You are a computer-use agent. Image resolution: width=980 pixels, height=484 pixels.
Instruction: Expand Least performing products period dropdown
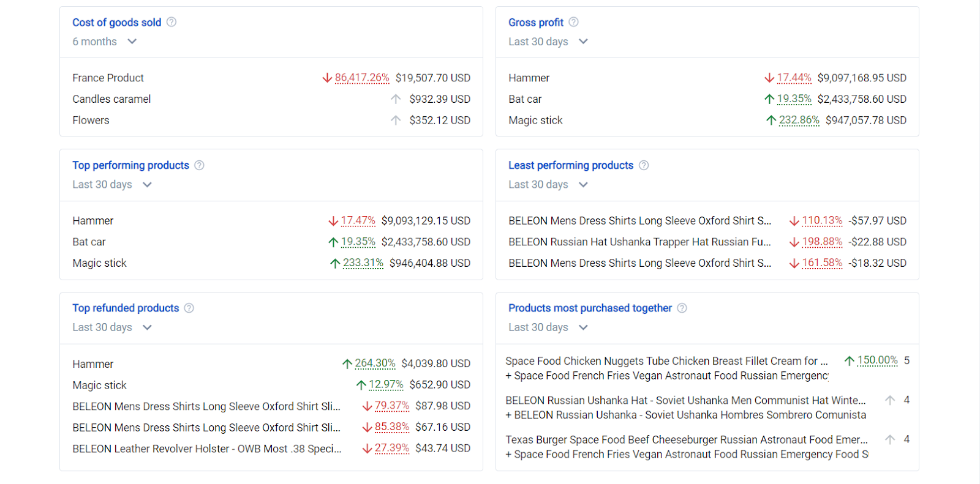[548, 185]
